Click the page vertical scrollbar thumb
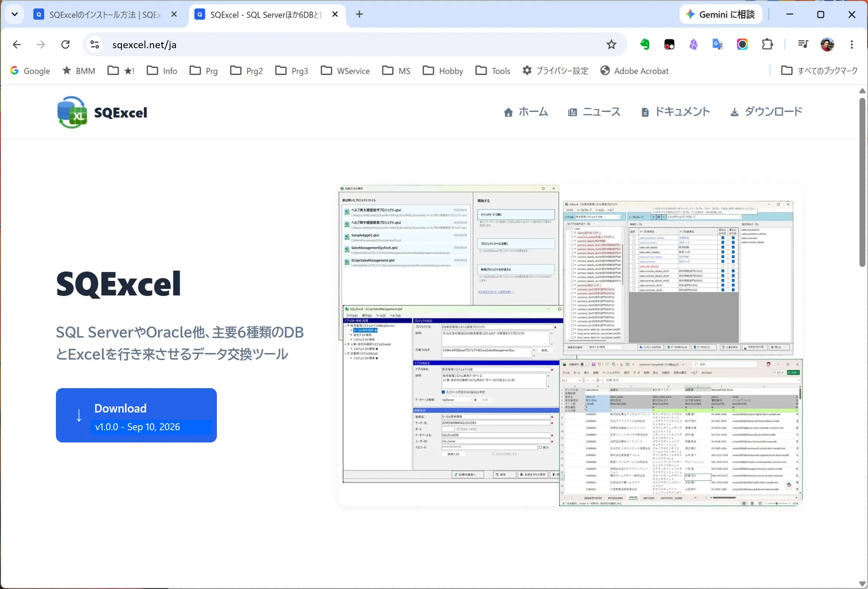The height and width of the screenshot is (589, 868). coord(863,182)
